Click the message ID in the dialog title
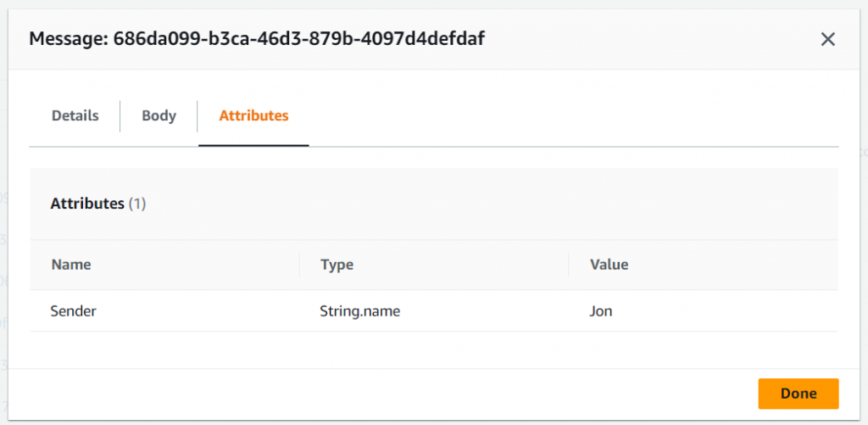The width and height of the screenshot is (868, 425). (299, 39)
